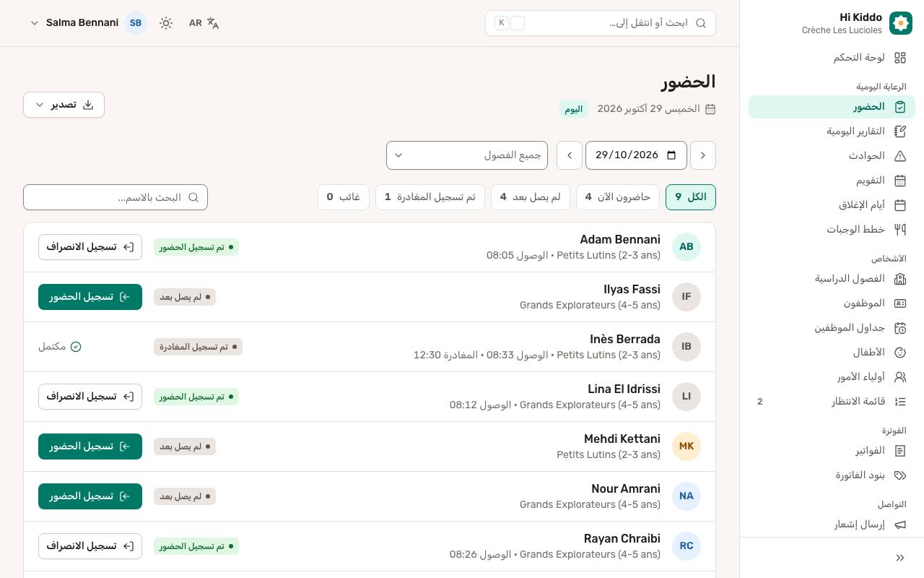This screenshot has height=578, width=924.
Task: Click the meal plans utensils icon
Action: pos(900,230)
